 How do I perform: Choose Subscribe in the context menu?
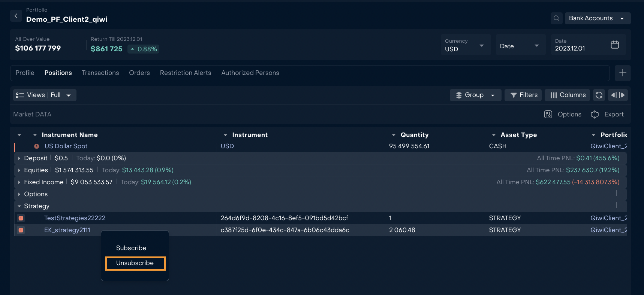tap(131, 248)
